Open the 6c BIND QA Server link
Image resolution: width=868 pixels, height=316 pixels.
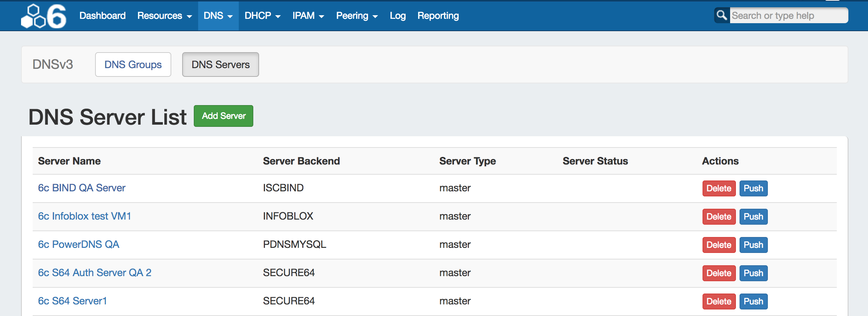point(82,188)
